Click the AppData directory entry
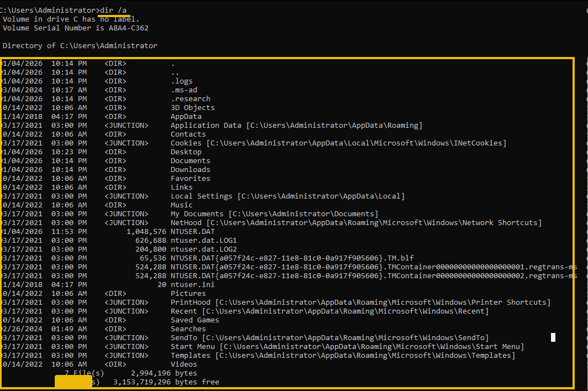 187,116
